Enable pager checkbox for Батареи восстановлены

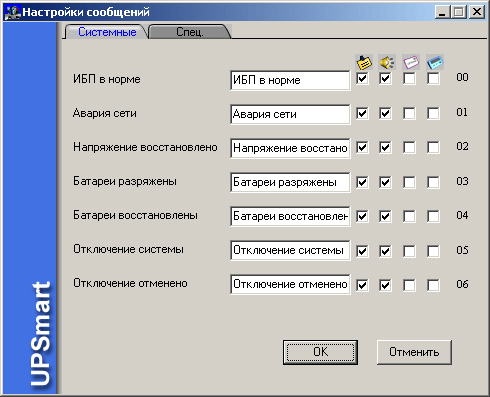tap(433, 216)
